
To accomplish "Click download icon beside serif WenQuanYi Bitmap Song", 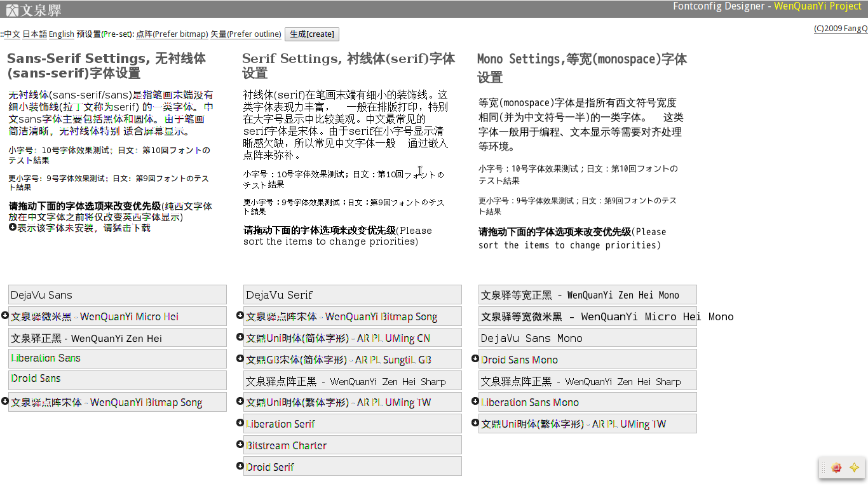I will tap(240, 315).
